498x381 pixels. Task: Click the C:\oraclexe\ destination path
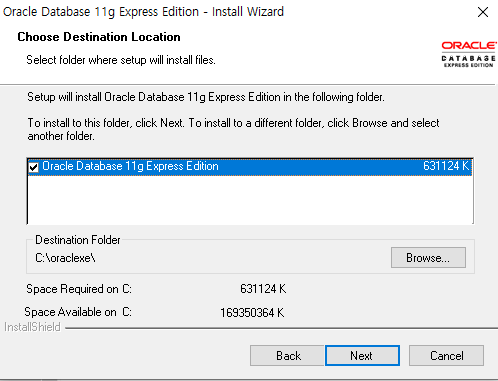(x=65, y=258)
